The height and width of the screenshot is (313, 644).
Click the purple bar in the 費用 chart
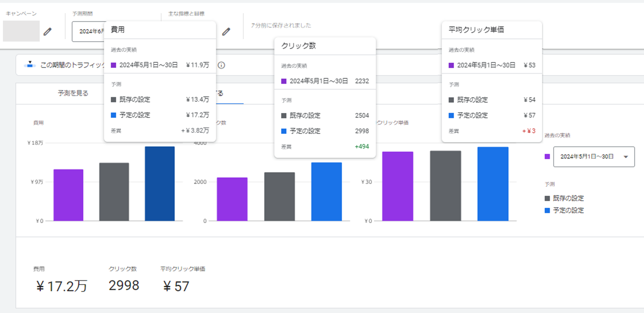click(68, 195)
